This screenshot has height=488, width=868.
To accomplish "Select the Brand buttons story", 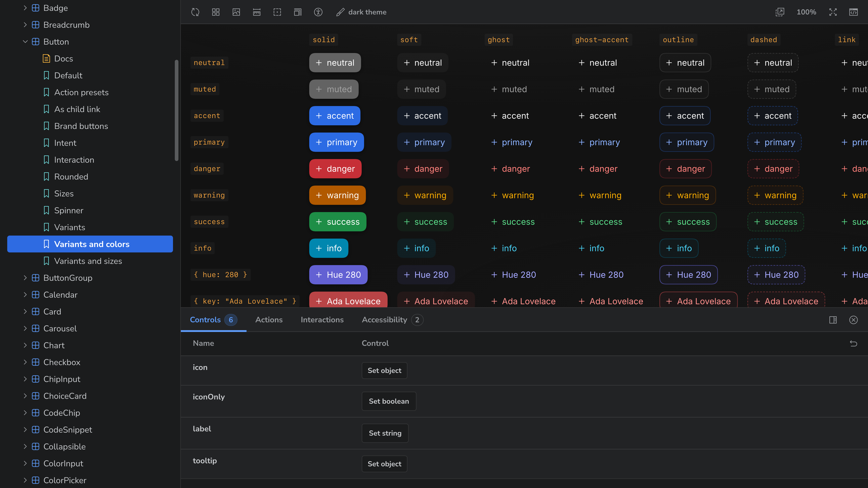I will (x=90, y=126).
